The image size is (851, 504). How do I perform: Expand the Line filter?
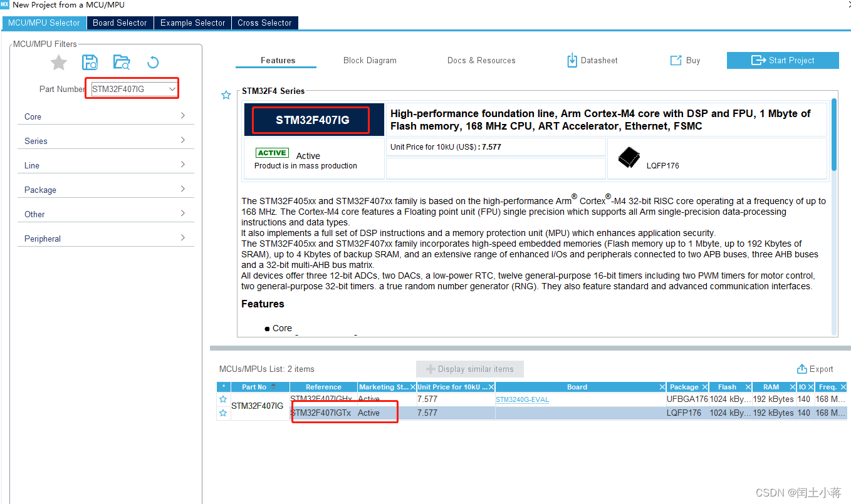[x=105, y=165]
